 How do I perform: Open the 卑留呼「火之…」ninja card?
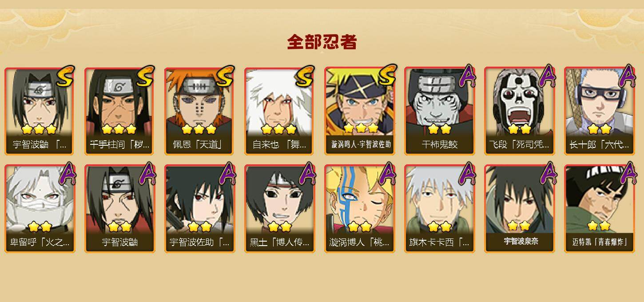pos(40,208)
